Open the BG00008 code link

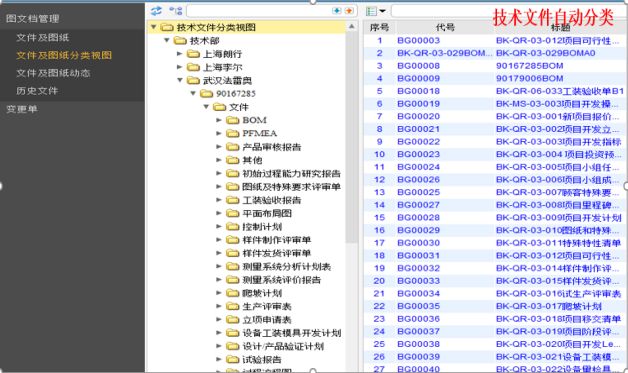point(419,66)
